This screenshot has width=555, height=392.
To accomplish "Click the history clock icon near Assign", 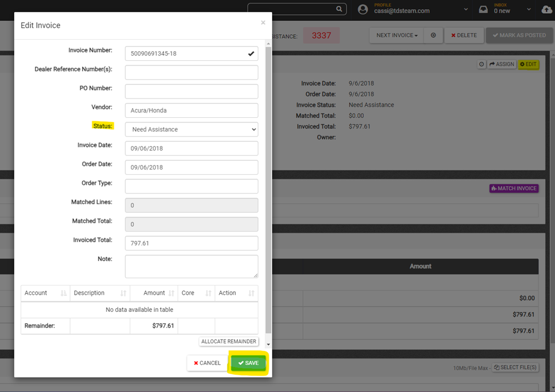I will pos(482,64).
